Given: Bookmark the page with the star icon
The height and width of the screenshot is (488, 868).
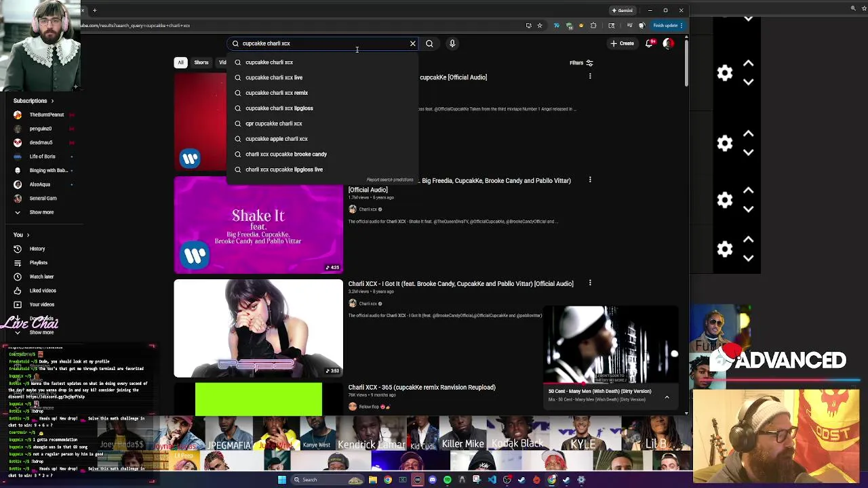Looking at the screenshot, I should point(540,25).
